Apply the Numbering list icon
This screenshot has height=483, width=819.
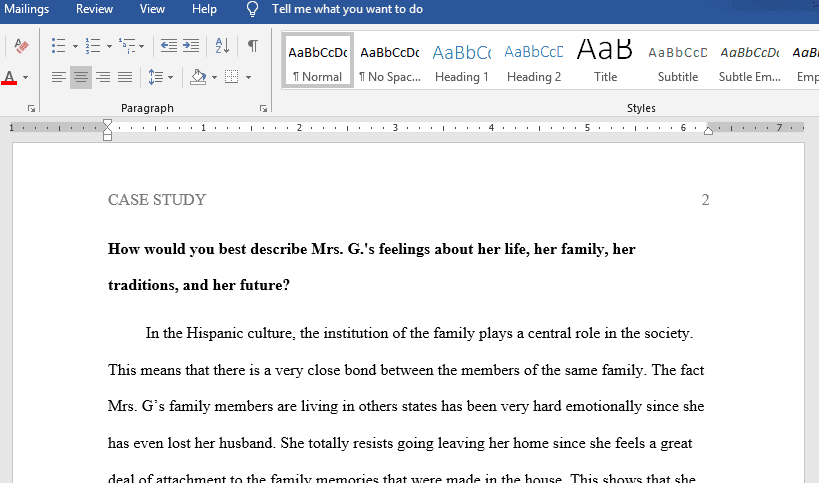[92, 46]
